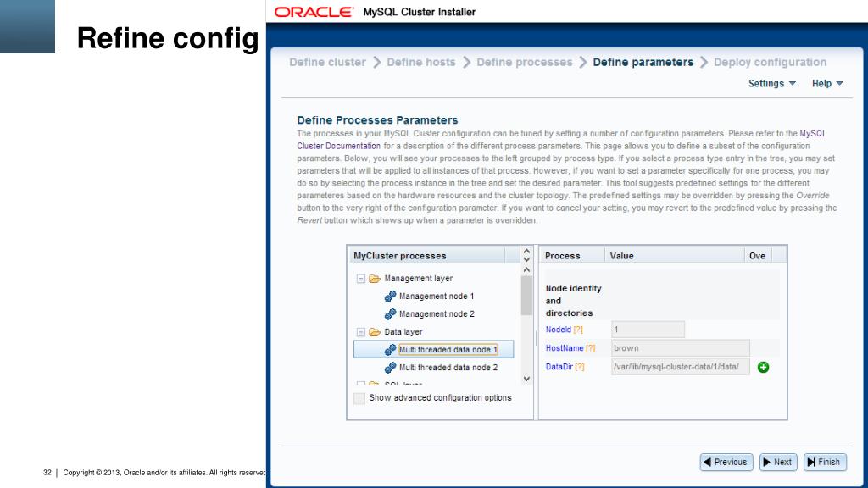Click the Finish button
Screen dimensions: 868x488
pos(824,462)
